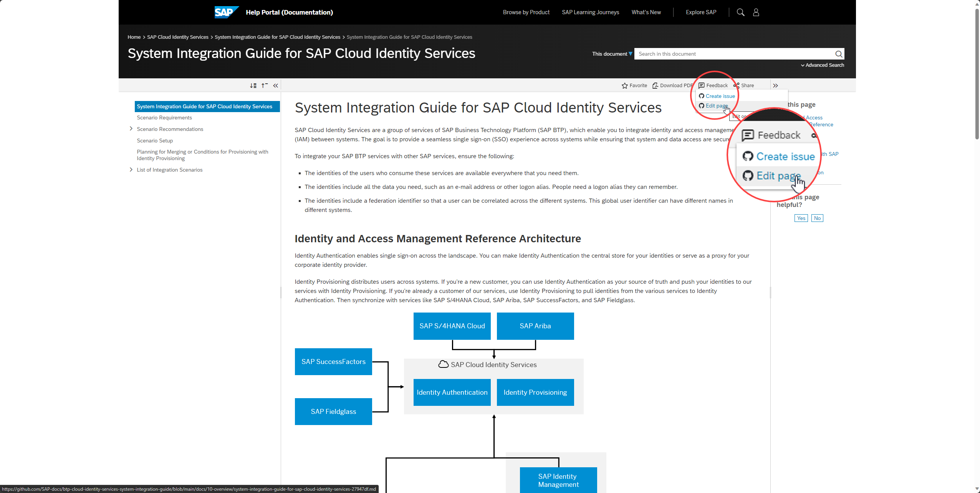980x493 pixels.
Task: Open the This document scope dropdown
Action: 612,54
